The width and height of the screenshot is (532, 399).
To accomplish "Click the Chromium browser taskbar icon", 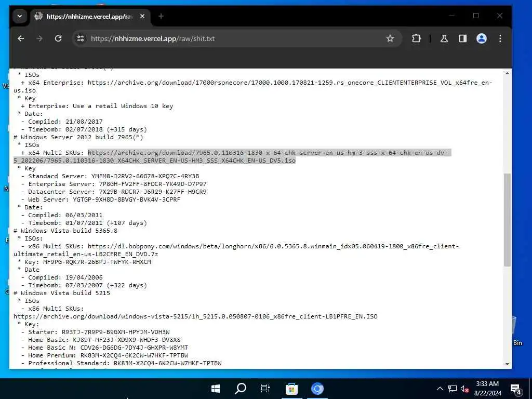I will 317,389.
